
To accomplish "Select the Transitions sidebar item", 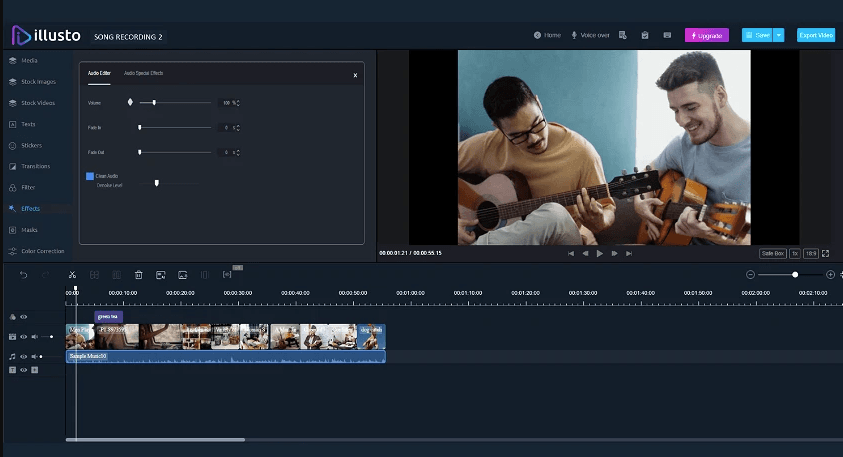I will coord(35,166).
